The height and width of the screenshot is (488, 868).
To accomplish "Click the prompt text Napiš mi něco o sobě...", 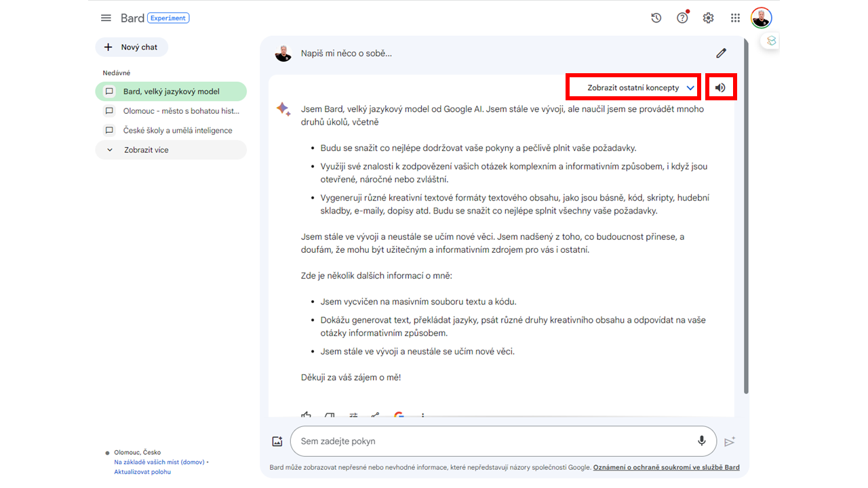I will (x=347, y=54).
